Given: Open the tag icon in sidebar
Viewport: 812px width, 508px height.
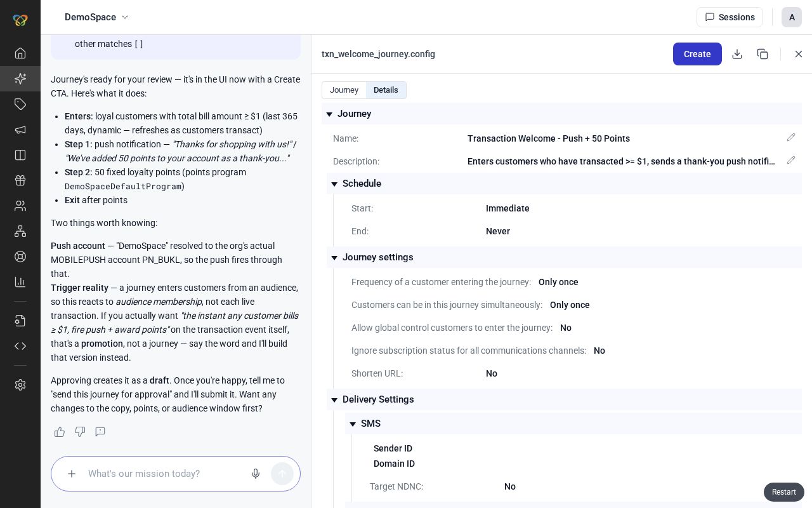Looking at the screenshot, I should coord(20,104).
